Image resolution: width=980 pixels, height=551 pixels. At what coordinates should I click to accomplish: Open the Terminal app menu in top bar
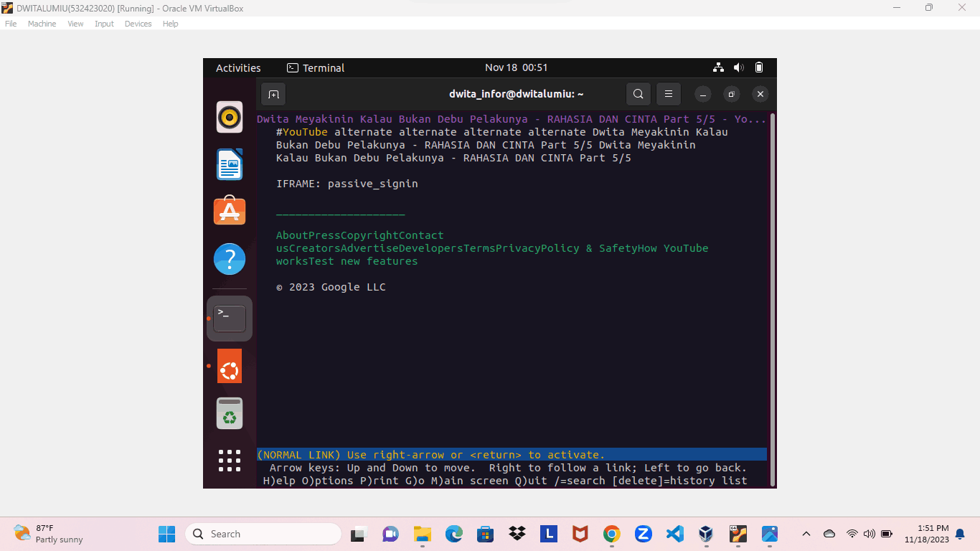(316, 67)
